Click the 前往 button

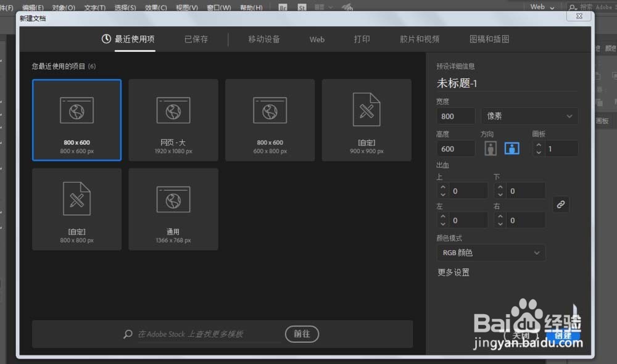point(302,334)
